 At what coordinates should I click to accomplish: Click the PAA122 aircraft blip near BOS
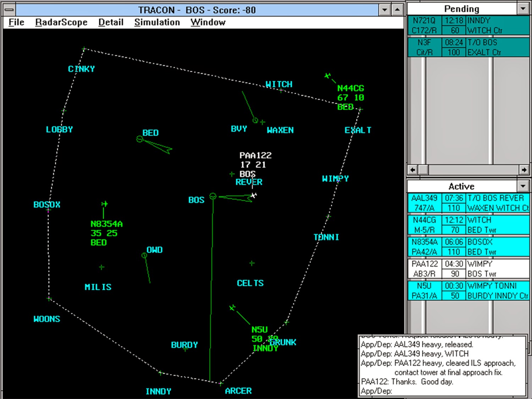tap(254, 195)
